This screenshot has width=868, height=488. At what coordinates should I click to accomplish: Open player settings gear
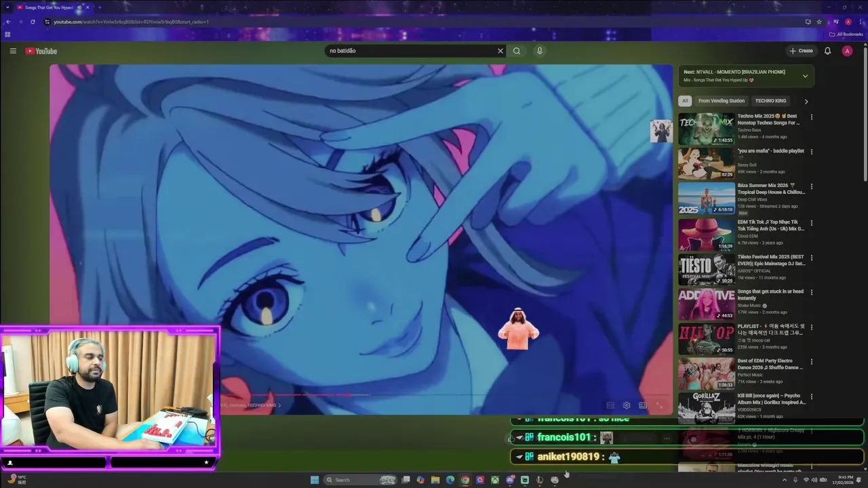(x=627, y=405)
